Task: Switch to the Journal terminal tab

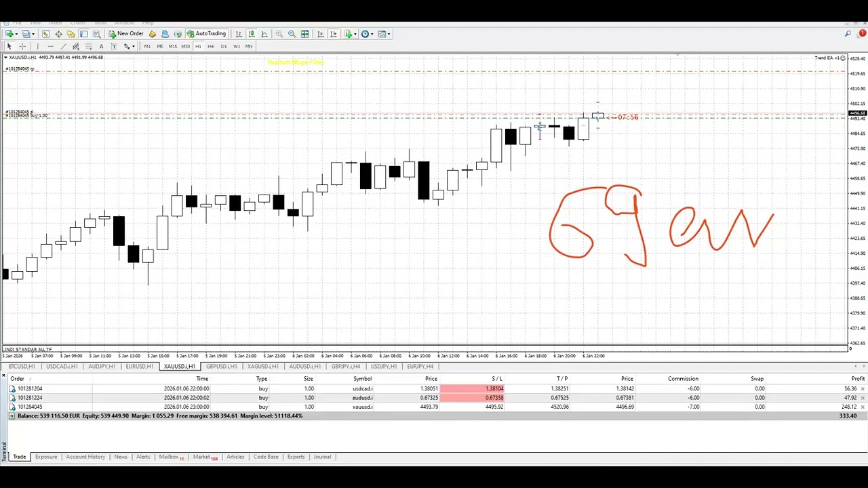Action: (x=322, y=457)
